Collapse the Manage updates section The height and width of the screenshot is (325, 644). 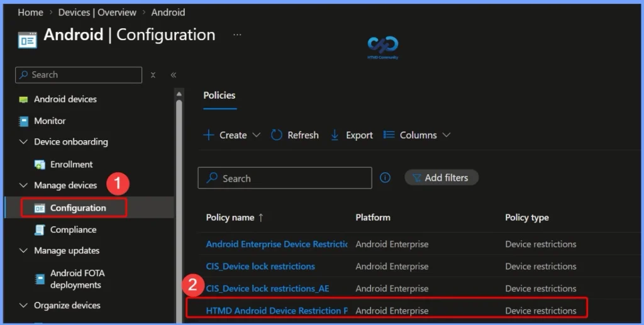[23, 251]
